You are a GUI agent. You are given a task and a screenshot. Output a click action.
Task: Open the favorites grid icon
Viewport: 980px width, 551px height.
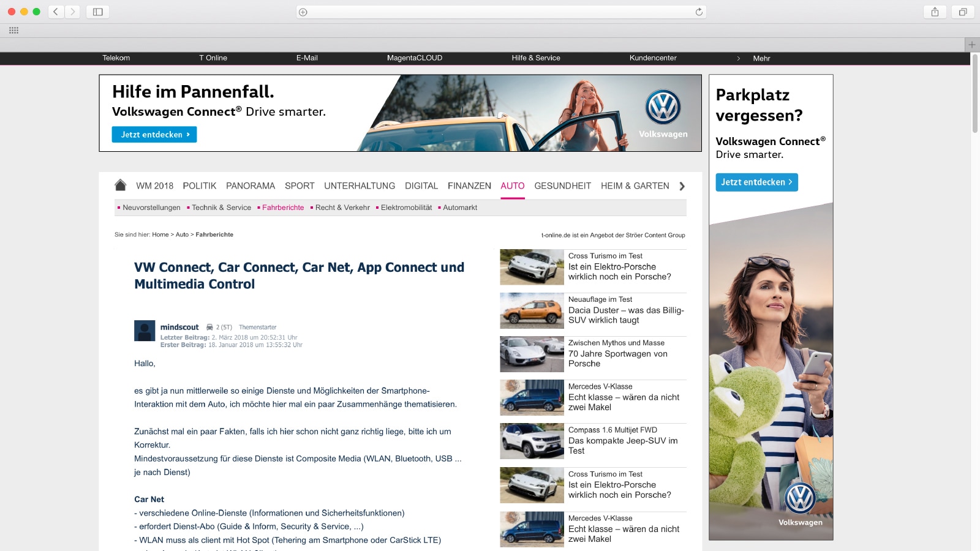13,30
